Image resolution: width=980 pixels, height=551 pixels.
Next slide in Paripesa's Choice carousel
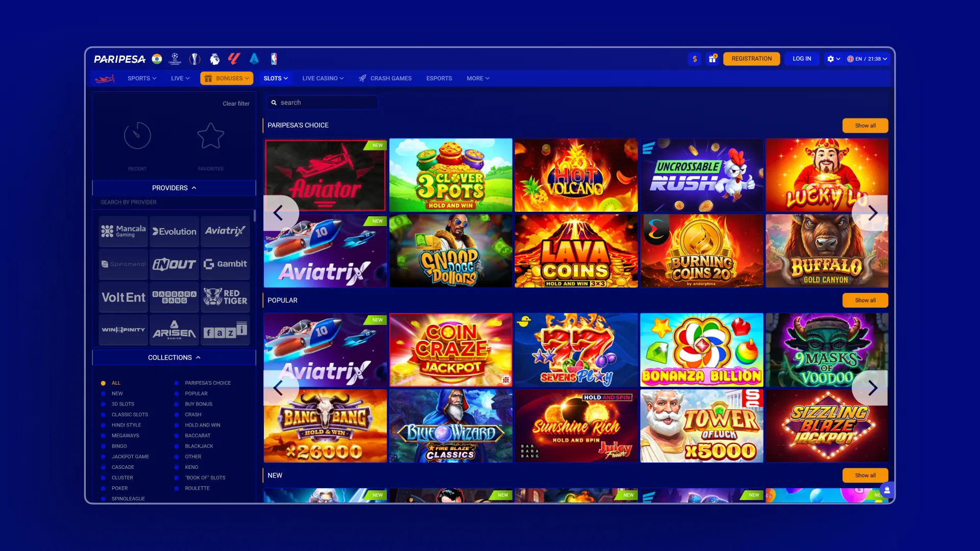click(x=872, y=213)
